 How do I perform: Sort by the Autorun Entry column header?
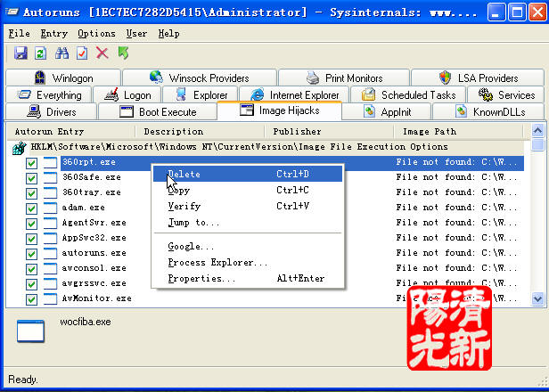[x=71, y=132]
